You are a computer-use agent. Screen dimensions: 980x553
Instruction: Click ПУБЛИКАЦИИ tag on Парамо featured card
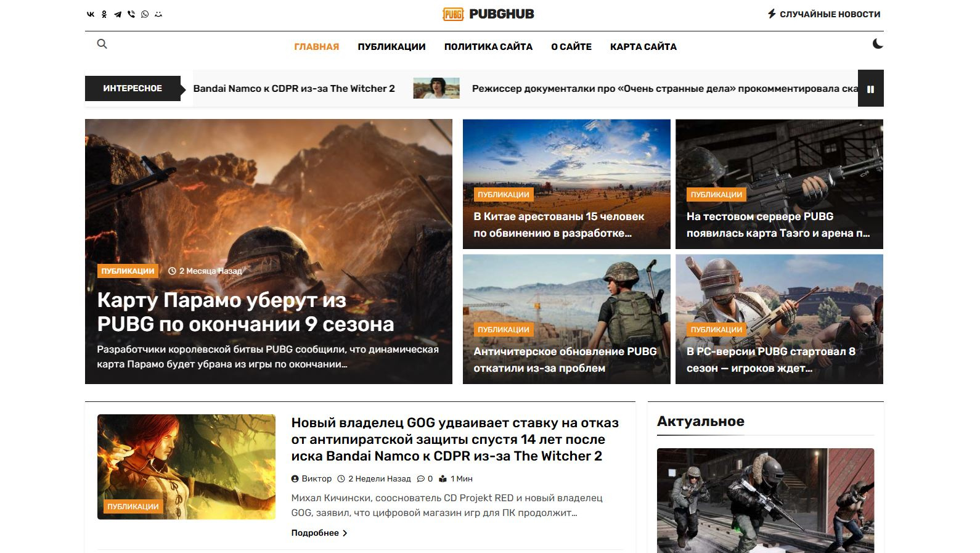coord(128,271)
